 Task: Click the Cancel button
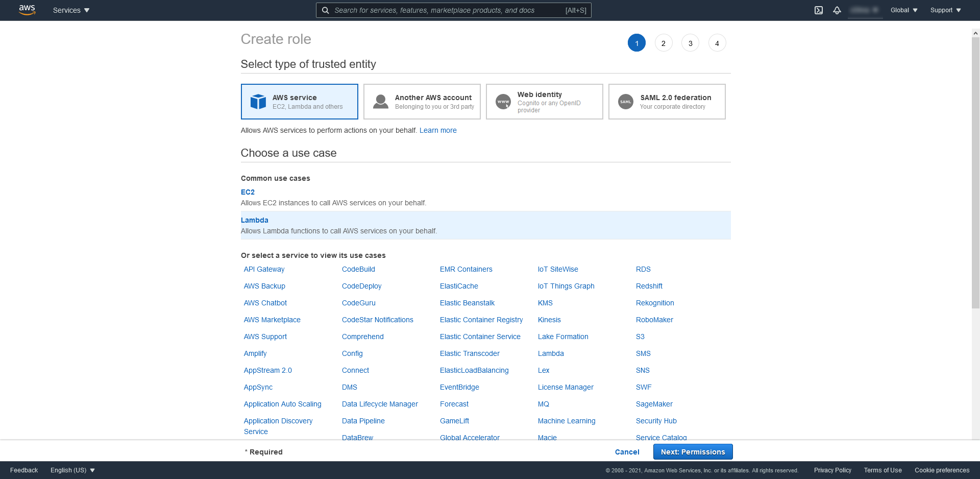click(x=627, y=452)
